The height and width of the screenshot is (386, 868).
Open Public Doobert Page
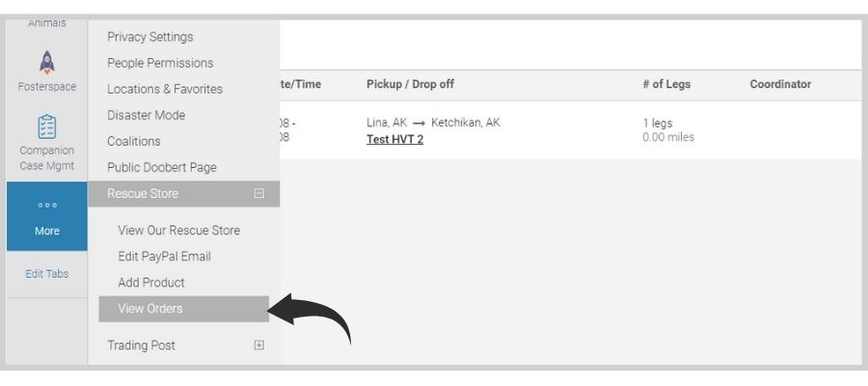(162, 167)
